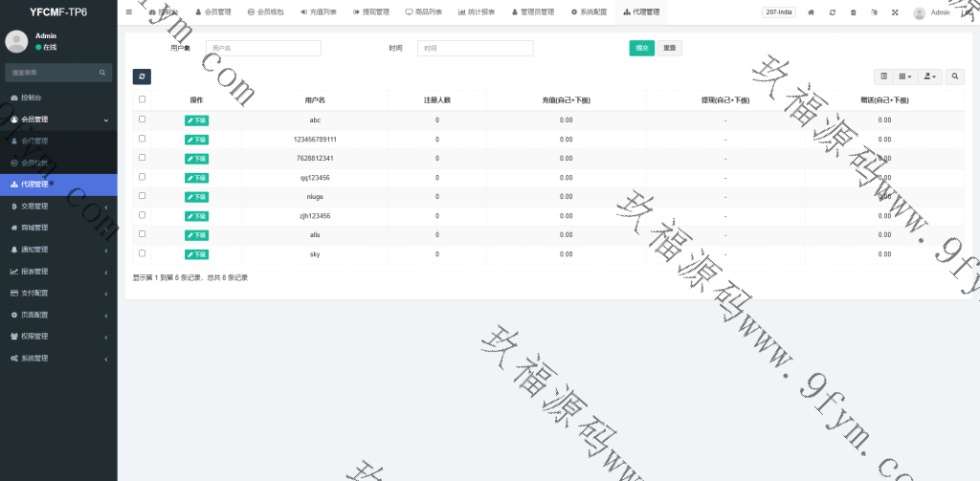The height and width of the screenshot is (481, 980).
Task: Toggle card view icon in table toolbar
Action: 883,77
